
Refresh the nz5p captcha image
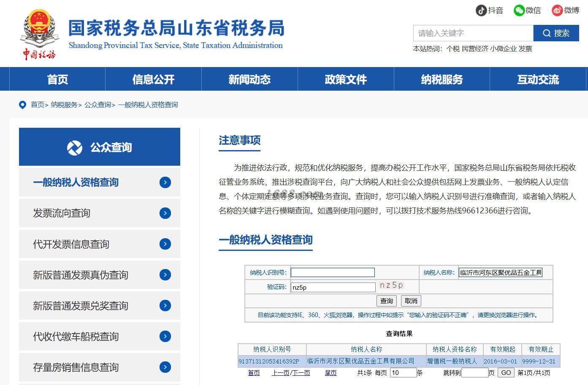tap(391, 285)
